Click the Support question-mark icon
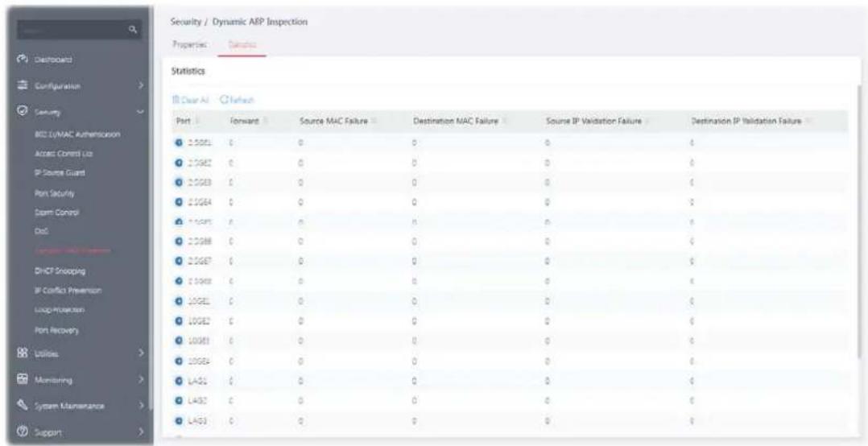Image resolution: width=868 pixels, height=446 pixels. click(x=24, y=429)
